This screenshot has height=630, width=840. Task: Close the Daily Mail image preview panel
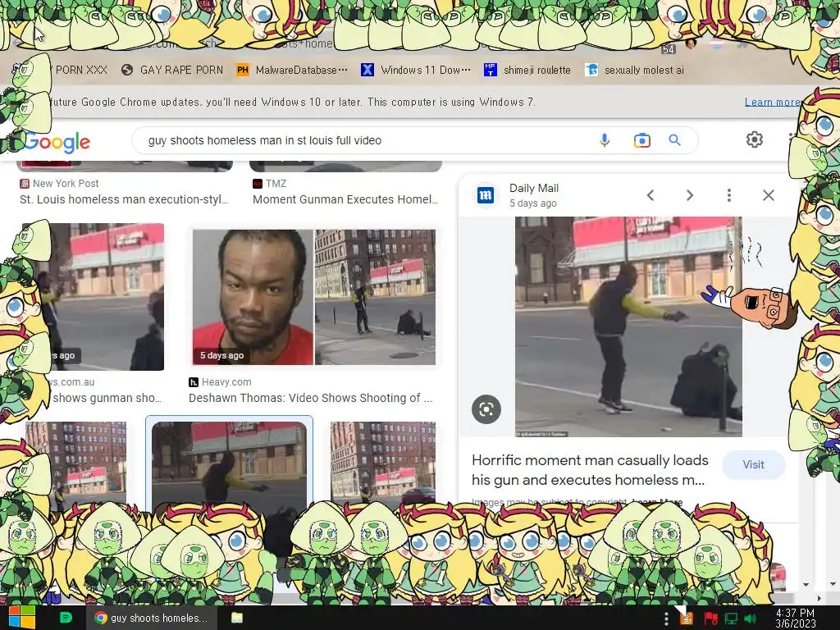pyautogui.click(x=768, y=195)
